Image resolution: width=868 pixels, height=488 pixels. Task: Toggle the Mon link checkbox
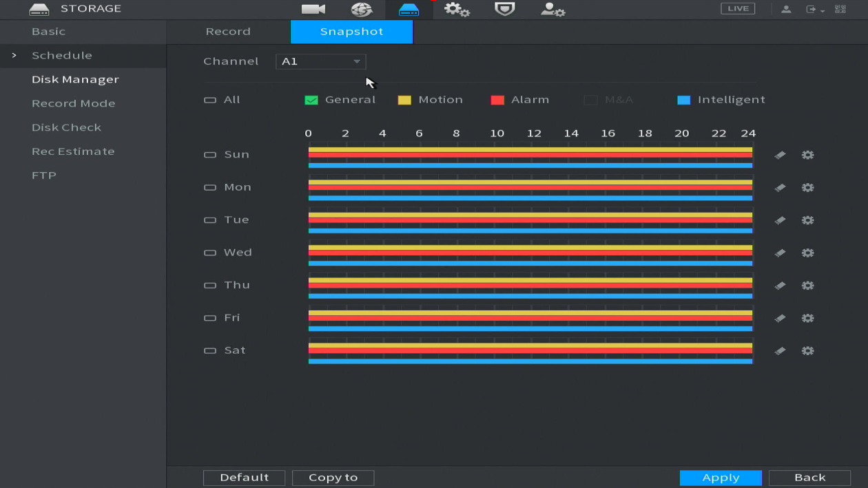point(210,188)
